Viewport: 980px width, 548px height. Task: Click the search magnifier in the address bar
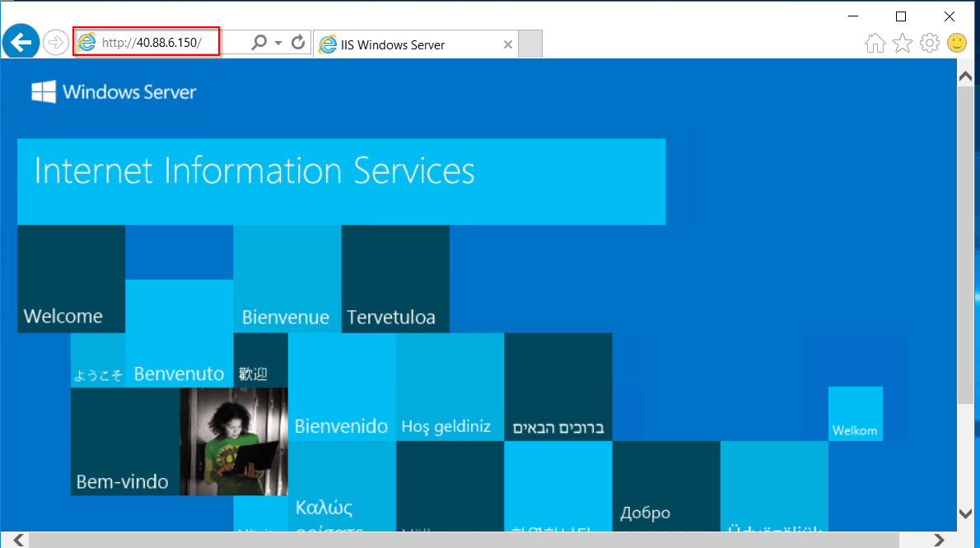point(258,41)
